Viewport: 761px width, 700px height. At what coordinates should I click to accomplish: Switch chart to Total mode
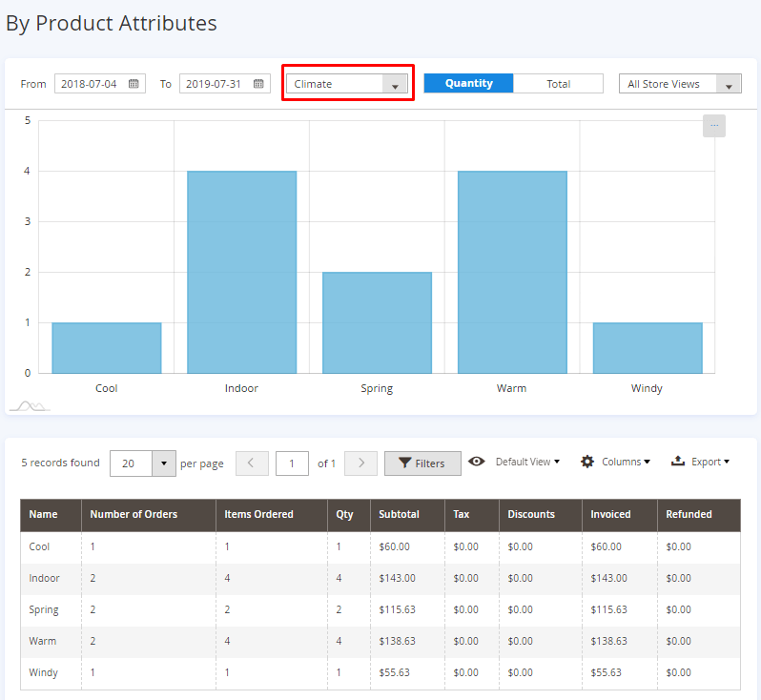(558, 84)
